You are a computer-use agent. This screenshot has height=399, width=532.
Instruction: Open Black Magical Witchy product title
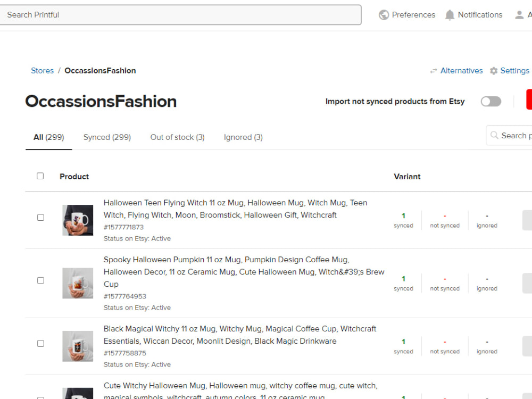coord(239,335)
